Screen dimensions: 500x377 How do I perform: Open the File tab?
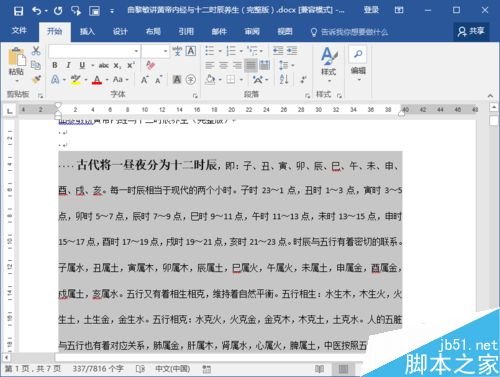[19, 31]
